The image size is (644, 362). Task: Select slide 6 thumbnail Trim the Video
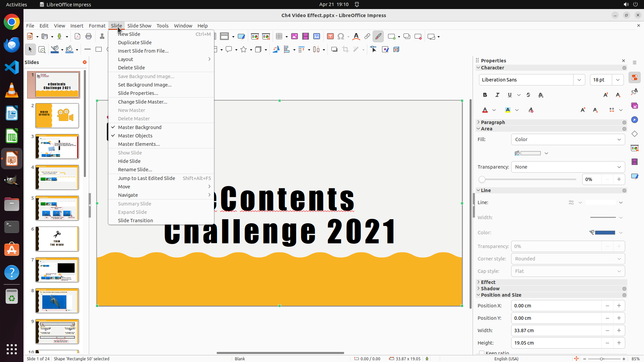pyautogui.click(x=57, y=239)
